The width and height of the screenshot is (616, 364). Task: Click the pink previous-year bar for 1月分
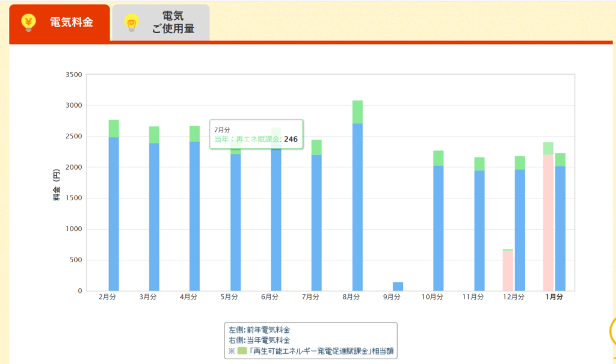pyautogui.click(x=548, y=223)
